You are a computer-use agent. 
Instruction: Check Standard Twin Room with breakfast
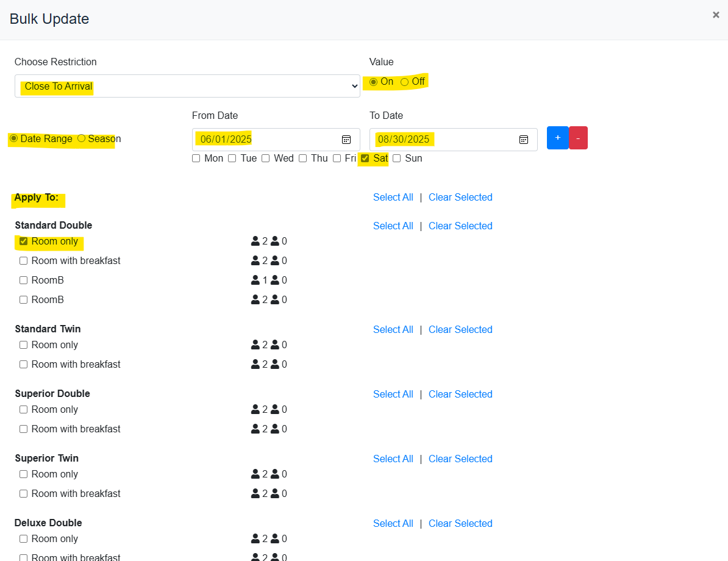click(x=23, y=365)
